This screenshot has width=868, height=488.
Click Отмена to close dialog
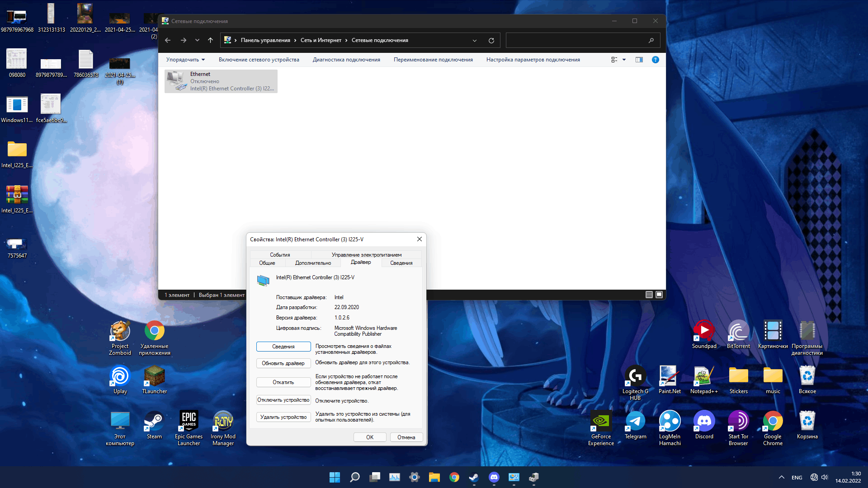[406, 437]
